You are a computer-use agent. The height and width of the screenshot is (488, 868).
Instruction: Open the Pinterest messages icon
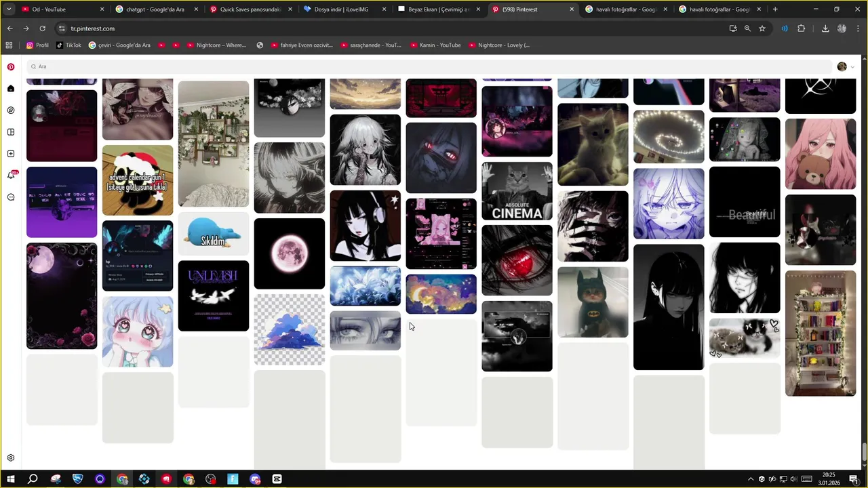(x=11, y=197)
